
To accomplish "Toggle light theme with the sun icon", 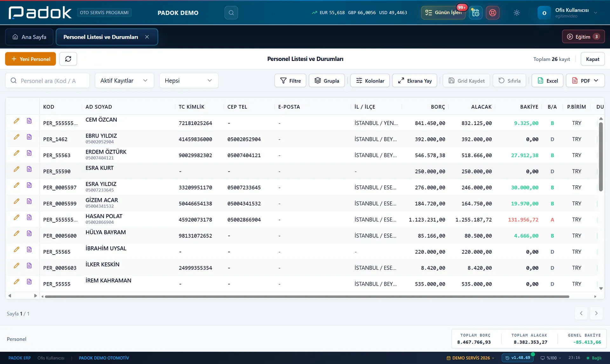I will 517,13.
